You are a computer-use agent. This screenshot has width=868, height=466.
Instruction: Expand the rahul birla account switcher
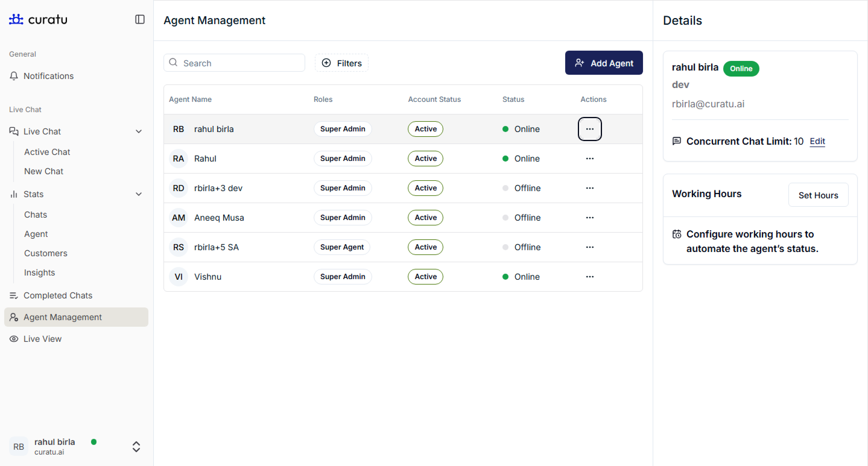[x=136, y=446]
